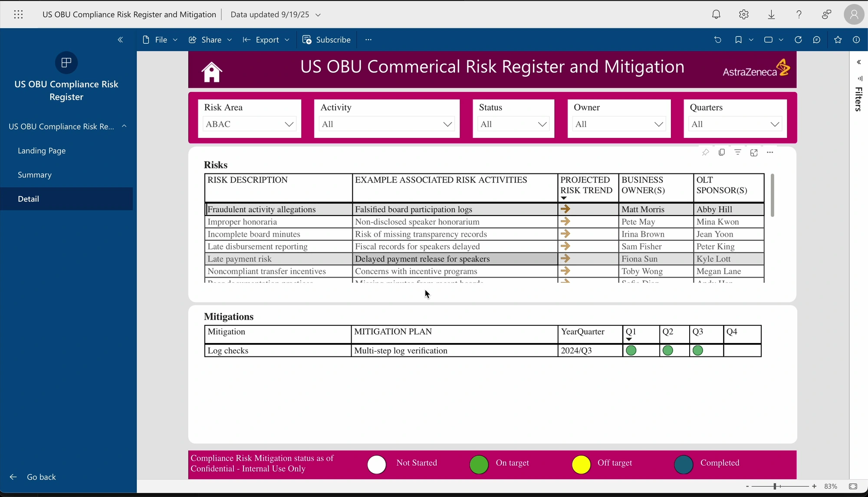Enter focus mode for Risks visual
Screen dimensions: 868x497
(x=753, y=152)
